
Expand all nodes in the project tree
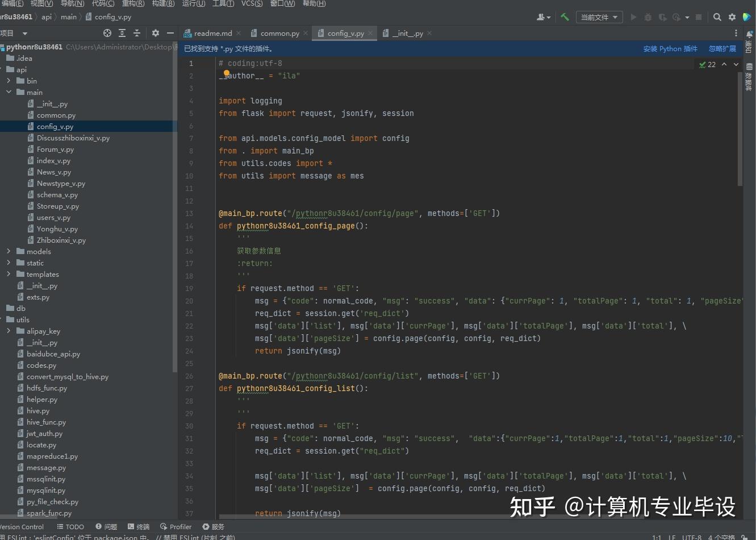point(122,33)
